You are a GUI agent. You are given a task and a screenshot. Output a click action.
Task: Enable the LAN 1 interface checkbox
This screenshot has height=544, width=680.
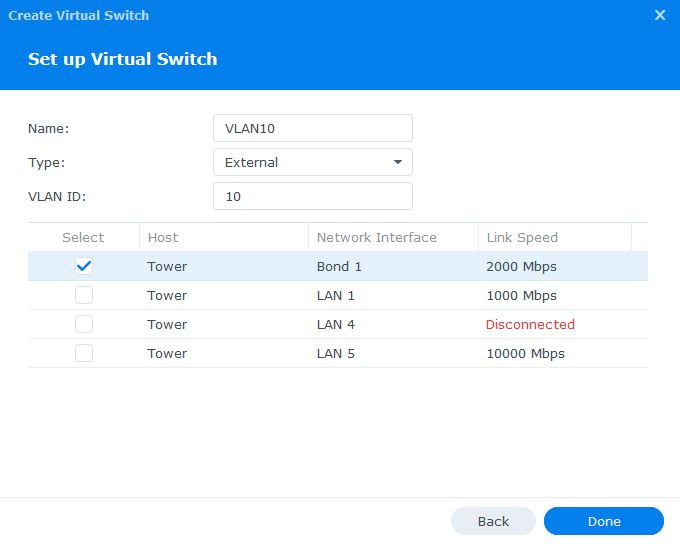pos(84,295)
